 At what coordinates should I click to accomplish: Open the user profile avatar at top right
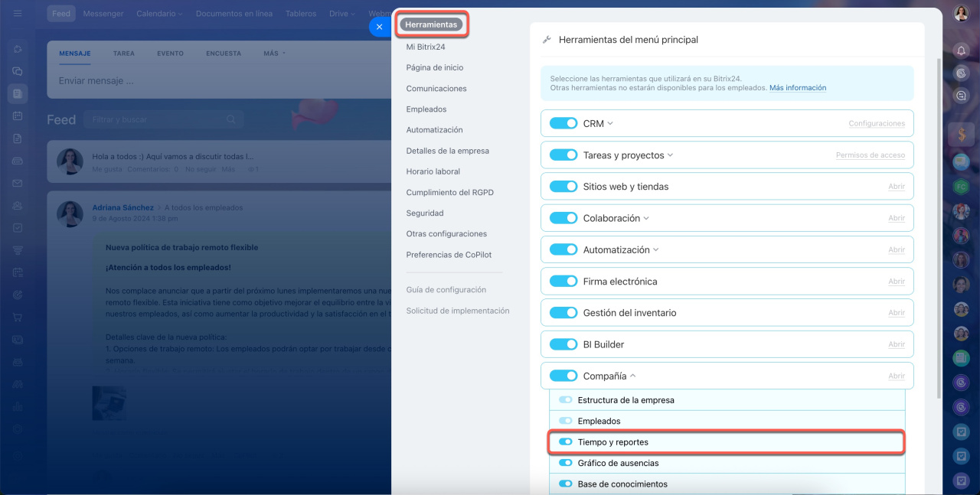click(962, 14)
